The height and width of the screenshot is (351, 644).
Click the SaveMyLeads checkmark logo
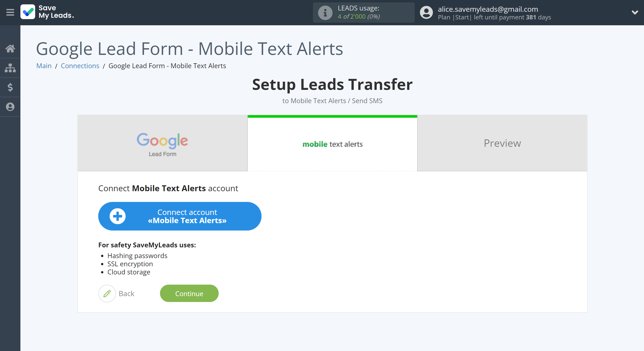point(29,12)
